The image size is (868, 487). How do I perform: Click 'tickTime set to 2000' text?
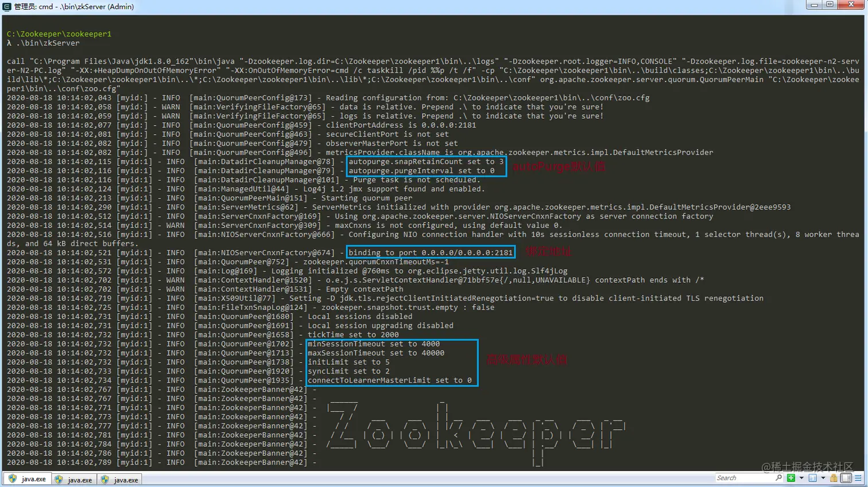pyautogui.click(x=353, y=335)
